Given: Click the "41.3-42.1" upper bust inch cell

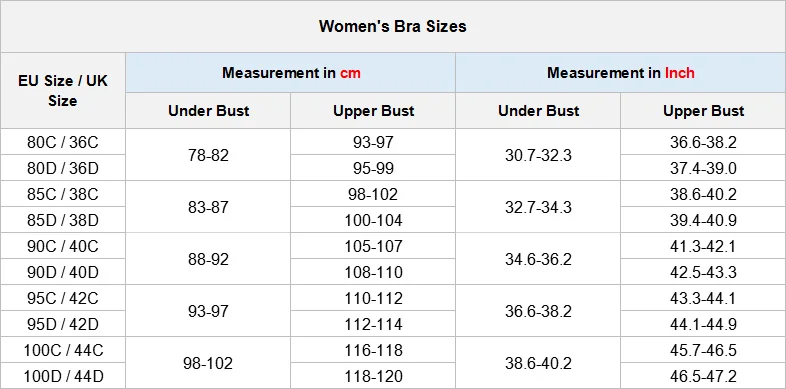Looking at the screenshot, I should 703,247.
